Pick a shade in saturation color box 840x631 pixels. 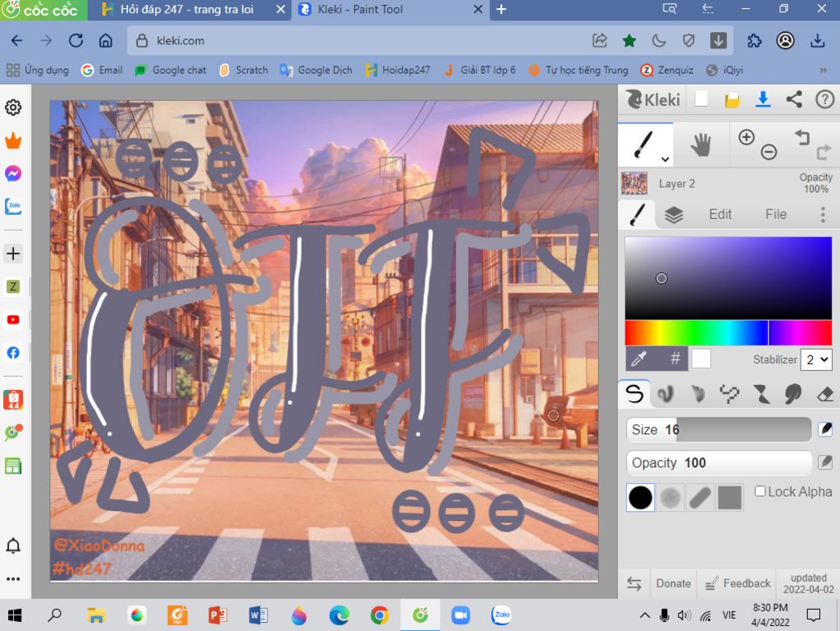(728, 278)
